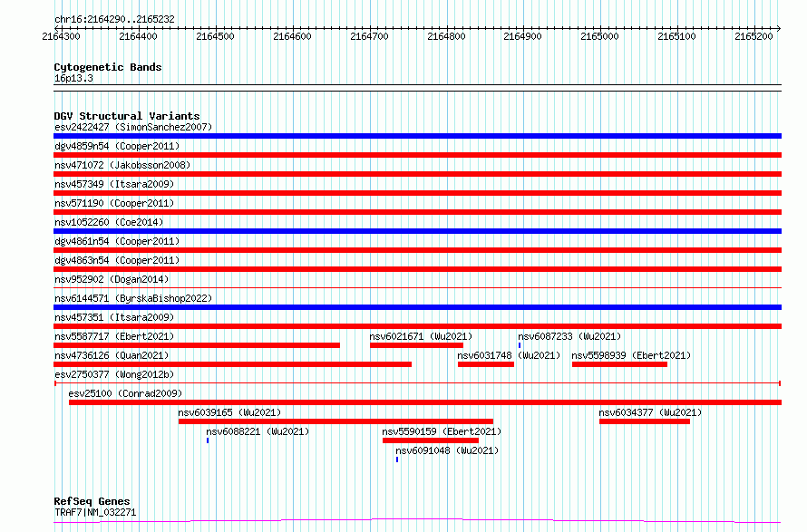Select nsv6091048 (Wu2021) label

[x=447, y=450]
